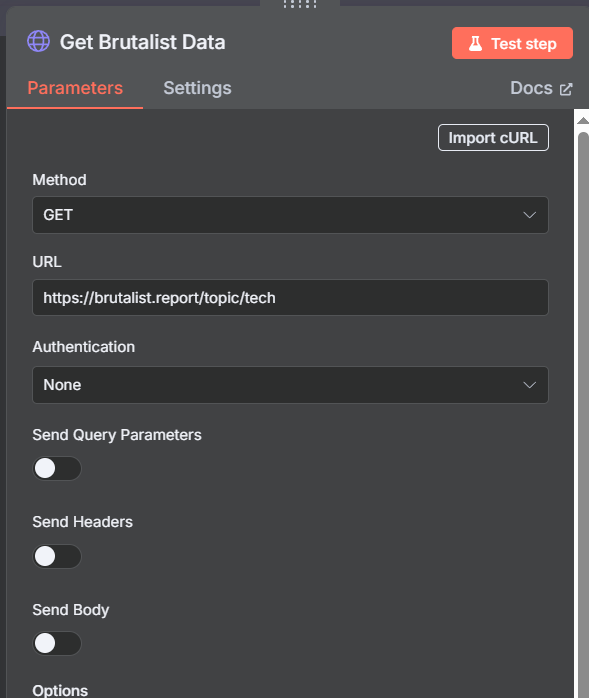This screenshot has height=698, width=589.
Task: Click the chevron arrow in Method field
Action: pos(529,215)
